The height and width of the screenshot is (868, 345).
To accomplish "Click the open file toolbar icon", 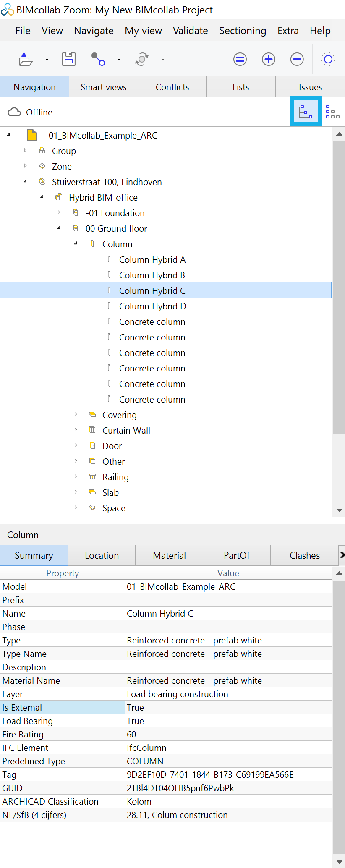I will [26, 59].
